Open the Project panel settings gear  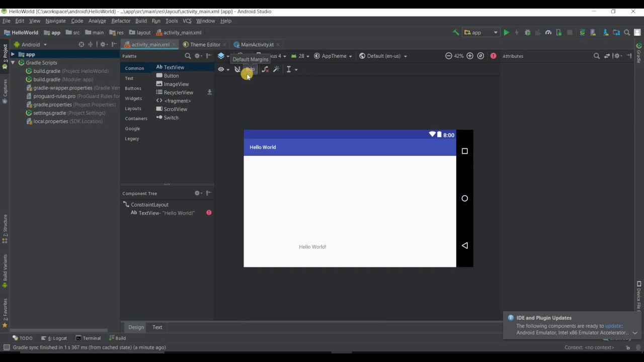pos(103,44)
